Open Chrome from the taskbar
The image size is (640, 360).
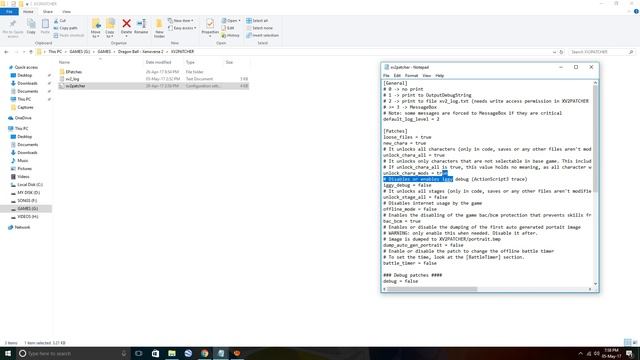pyautogui.click(x=204, y=353)
